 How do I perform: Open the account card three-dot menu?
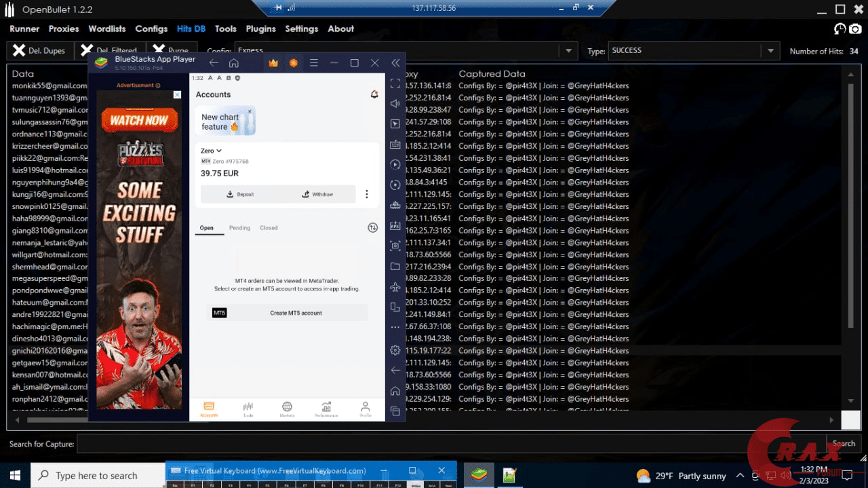367,194
